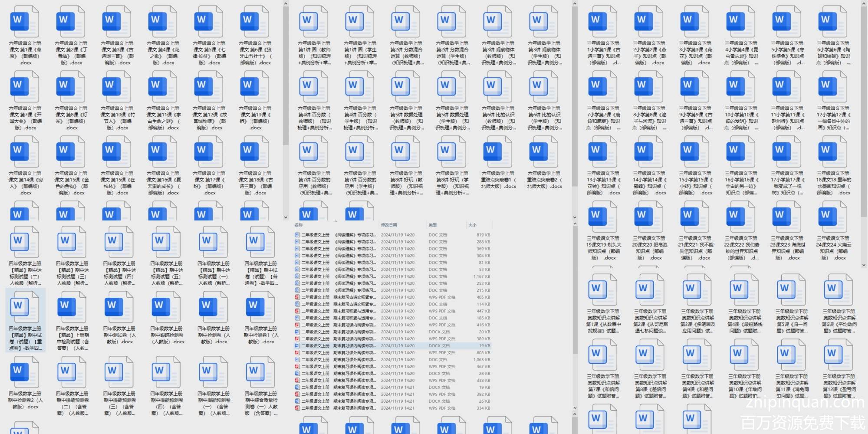868x434 pixels.
Task: Open 六年级数学上册 第1讲 圆 (教师版) file
Action: 314,22
